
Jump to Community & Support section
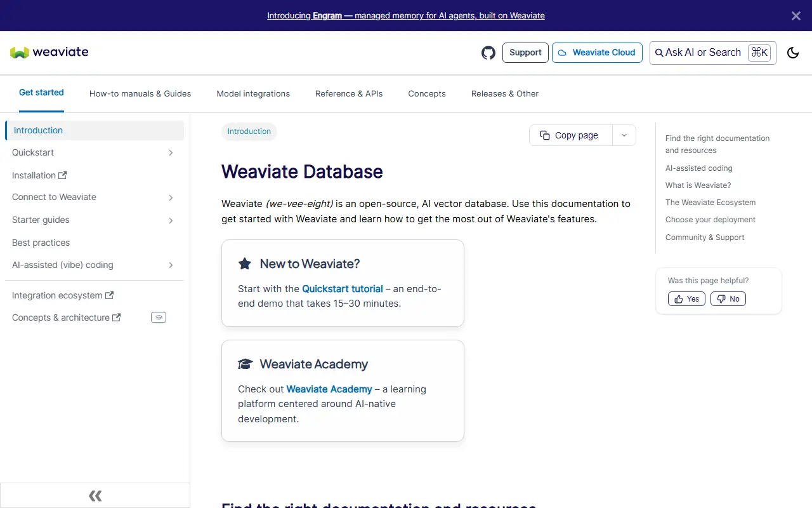(705, 237)
